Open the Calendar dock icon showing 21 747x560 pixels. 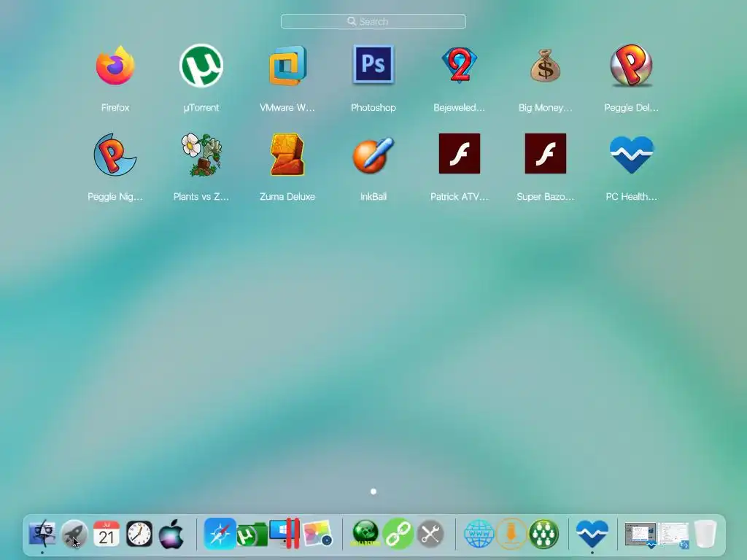click(x=107, y=534)
